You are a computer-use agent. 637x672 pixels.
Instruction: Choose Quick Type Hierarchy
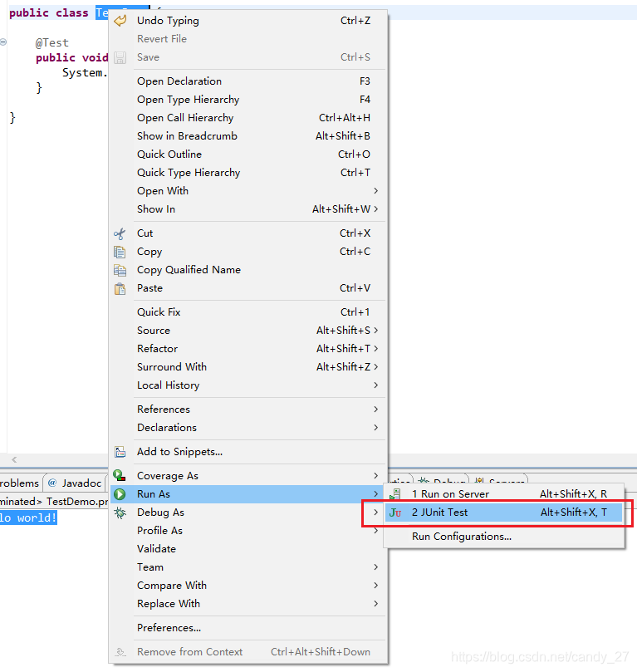[248, 173]
